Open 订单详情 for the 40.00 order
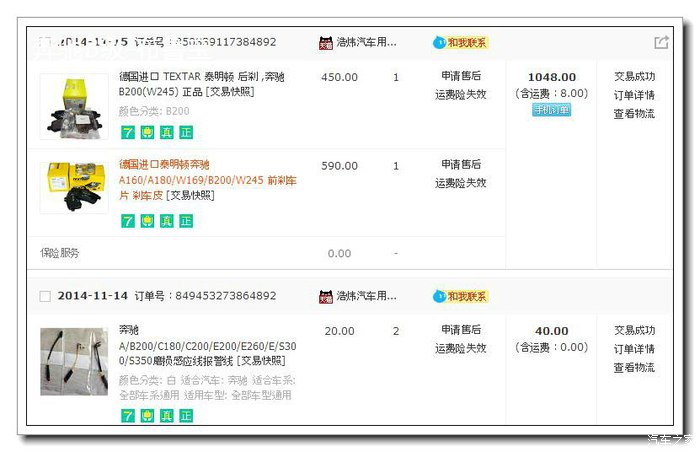 pos(634,349)
